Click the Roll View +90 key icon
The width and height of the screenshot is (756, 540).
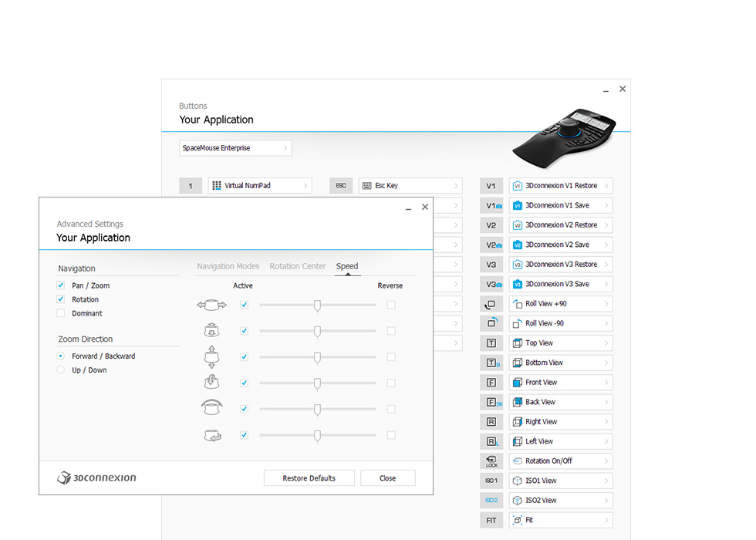491,304
